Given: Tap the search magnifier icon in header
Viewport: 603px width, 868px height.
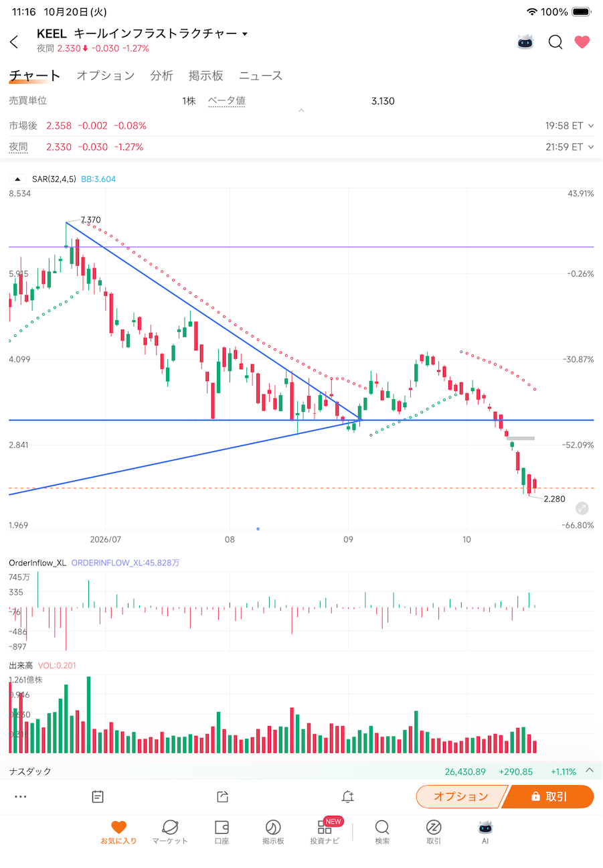Looking at the screenshot, I should 555,42.
